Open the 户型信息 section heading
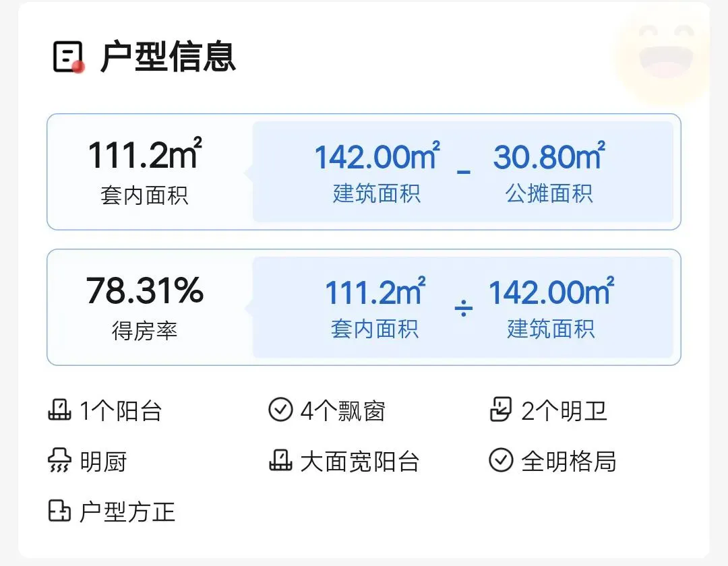Screen dimensions: 728x566 (168, 57)
